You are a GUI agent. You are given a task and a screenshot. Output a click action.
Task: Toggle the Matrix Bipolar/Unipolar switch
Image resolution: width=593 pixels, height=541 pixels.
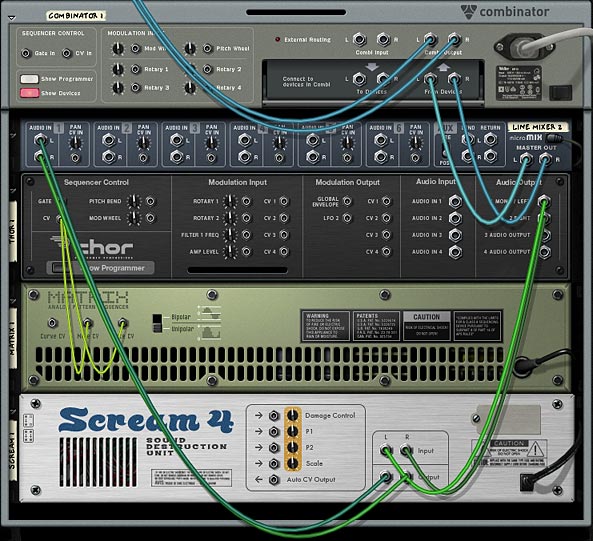pyautogui.click(x=157, y=323)
